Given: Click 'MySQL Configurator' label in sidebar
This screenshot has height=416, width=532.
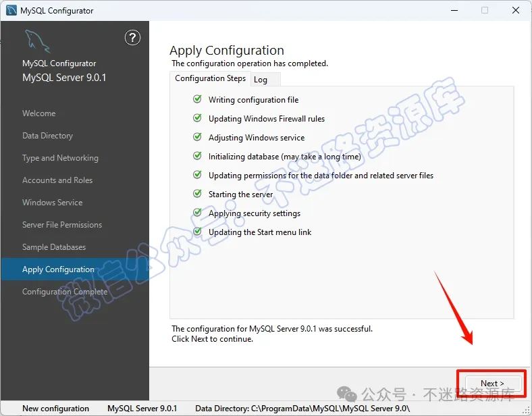Looking at the screenshot, I should coord(59,63).
